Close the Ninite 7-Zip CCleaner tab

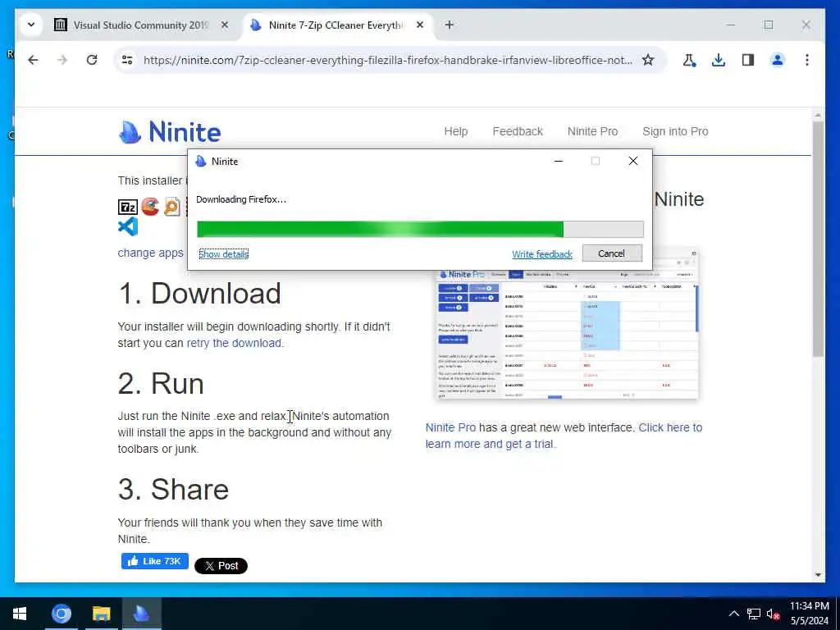[x=420, y=25]
